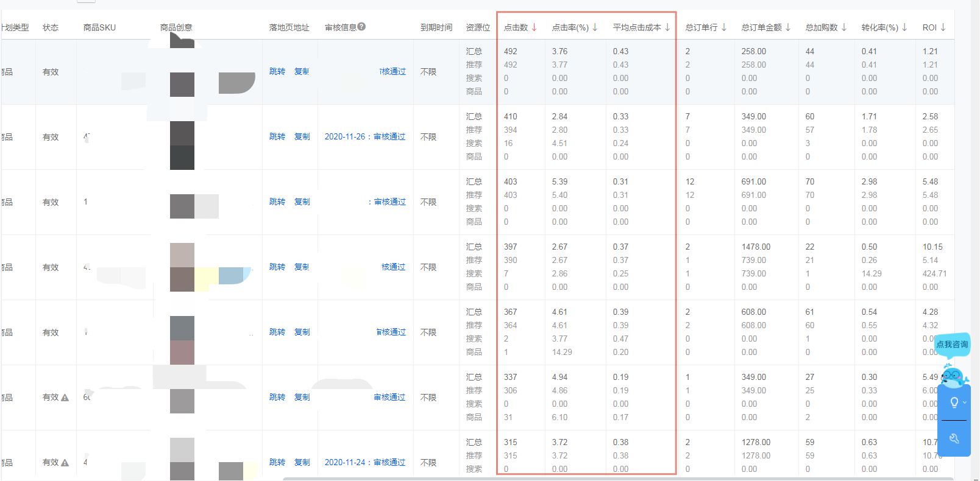
Task: Click the 审核通过 link in the 337-clicks row
Action: (x=389, y=398)
